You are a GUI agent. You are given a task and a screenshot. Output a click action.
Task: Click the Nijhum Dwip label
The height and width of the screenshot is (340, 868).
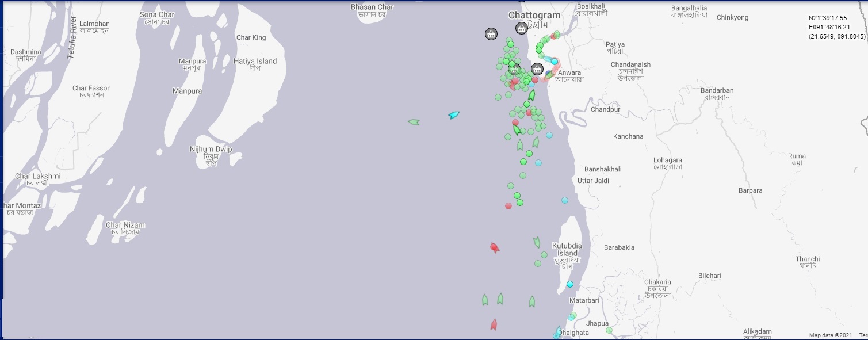coord(211,149)
